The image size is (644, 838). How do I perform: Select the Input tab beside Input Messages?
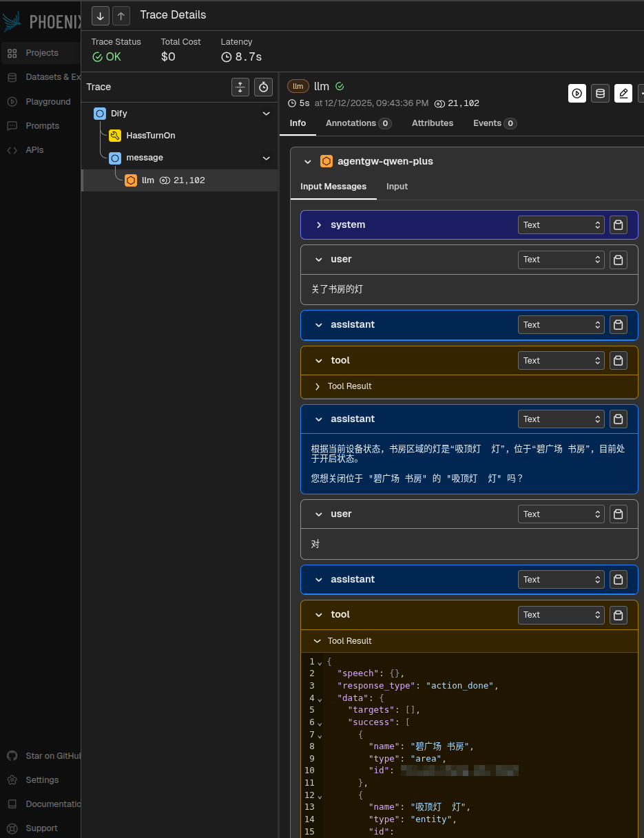coord(397,187)
